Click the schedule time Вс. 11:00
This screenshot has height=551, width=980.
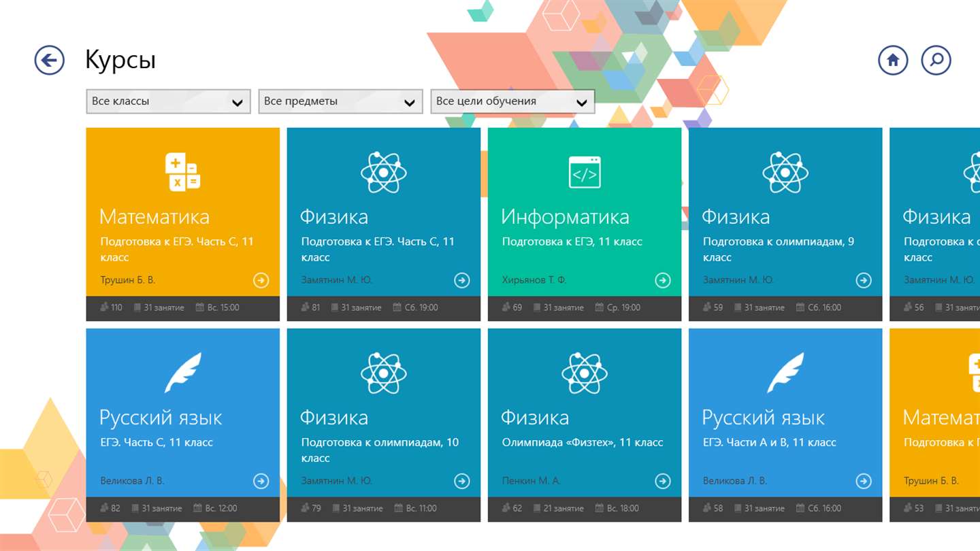421,508
